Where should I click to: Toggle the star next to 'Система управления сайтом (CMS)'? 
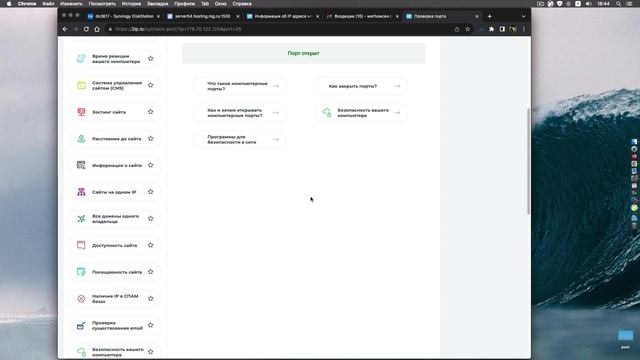coord(151,85)
